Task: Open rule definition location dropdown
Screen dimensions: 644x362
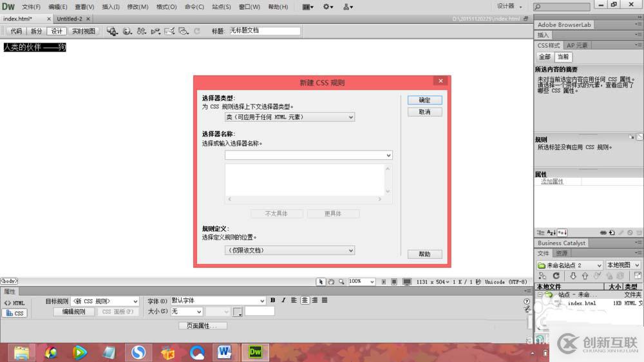Action: pyautogui.click(x=290, y=250)
